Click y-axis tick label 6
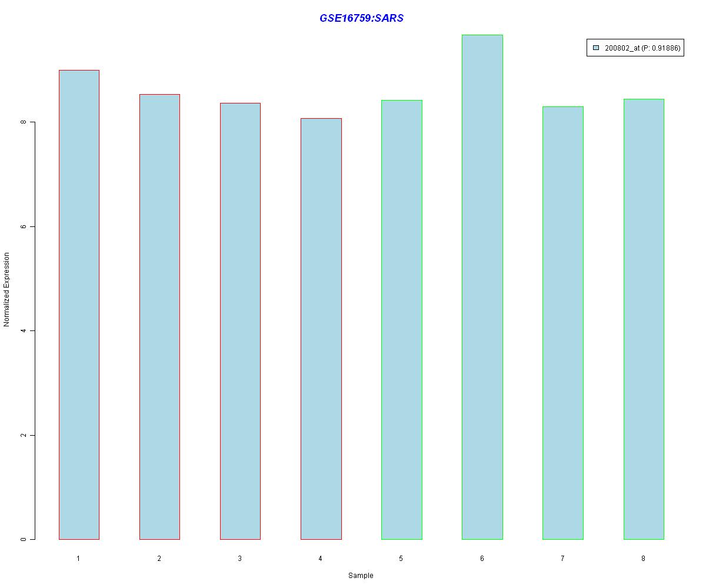Image resolution: width=706 pixels, height=588 pixels. coord(24,226)
